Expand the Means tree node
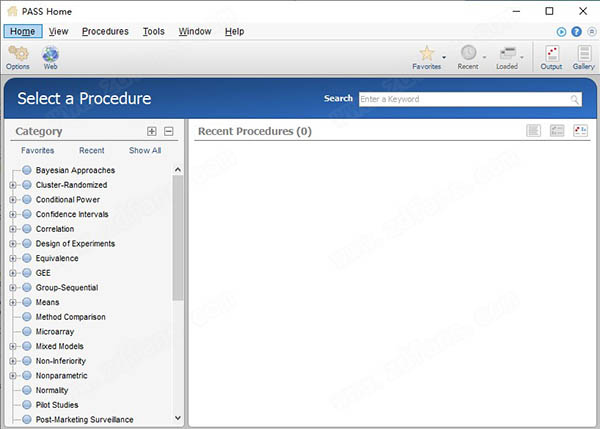 pyautogui.click(x=13, y=303)
